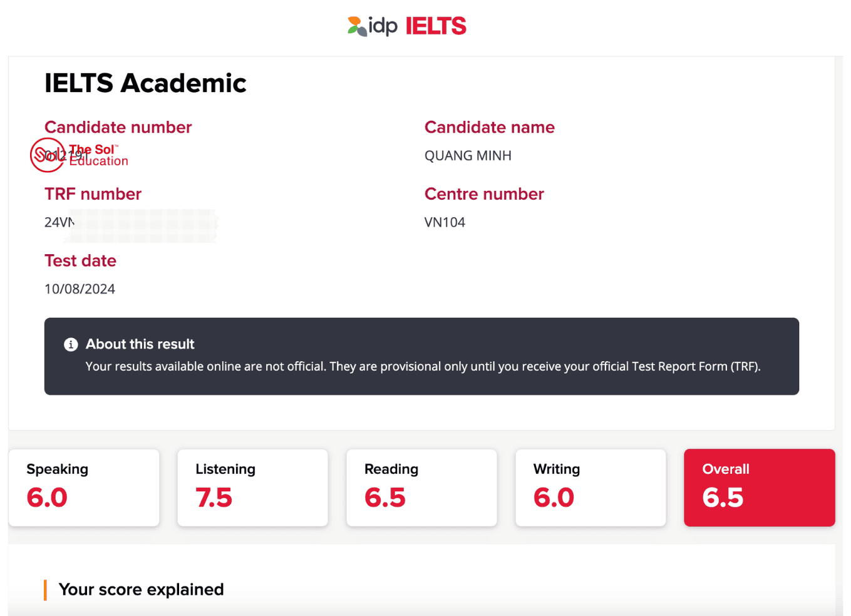851x616 pixels.
Task: Click the Test date label
Action: [80, 260]
